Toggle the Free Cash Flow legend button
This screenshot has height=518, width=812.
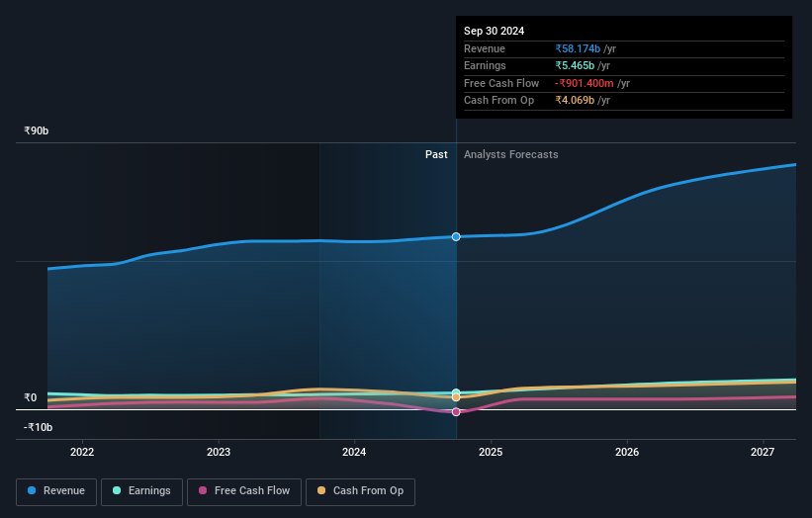click(x=244, y=491)
